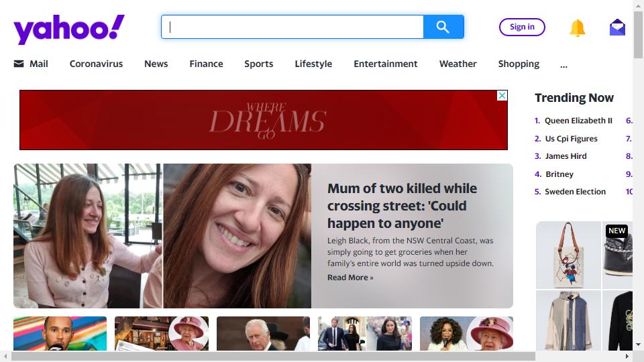The width and height of the screenshot is (644, 362).
Task: Click the horizontal scrollbar left arrow
Action: point(5,356)
